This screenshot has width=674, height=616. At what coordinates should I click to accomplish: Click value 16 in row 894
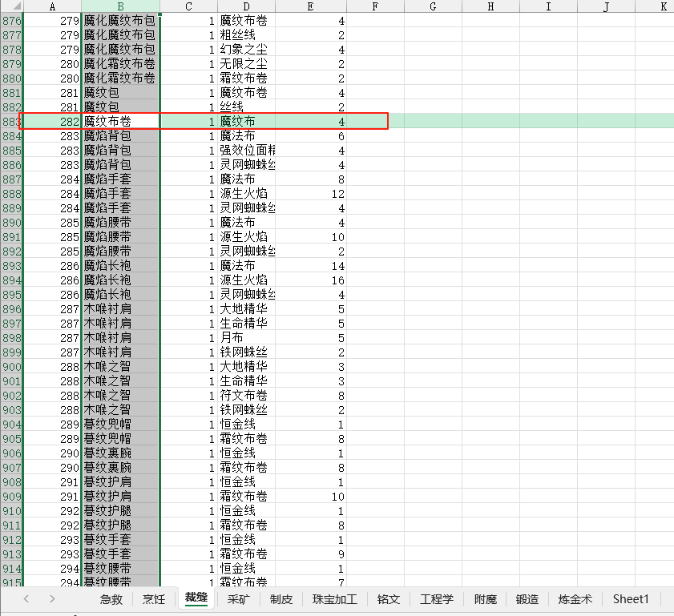click(x=311, y=280)
